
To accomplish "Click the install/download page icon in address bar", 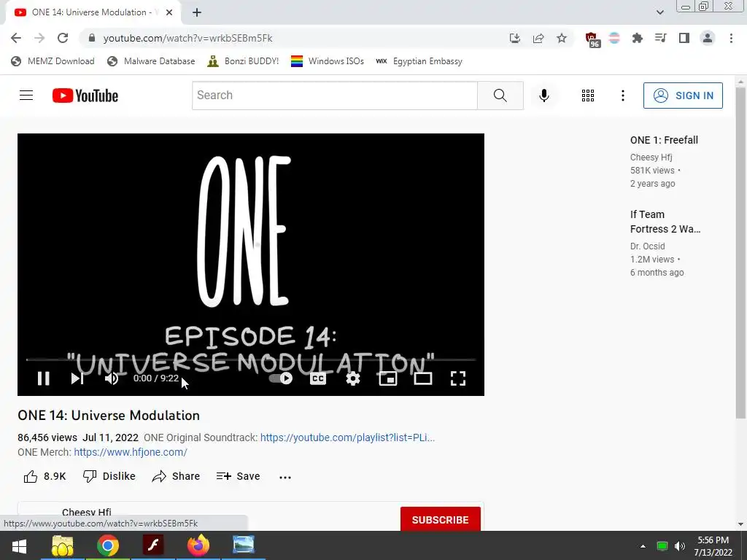I will pyautogui.click(x=514, y=38).
